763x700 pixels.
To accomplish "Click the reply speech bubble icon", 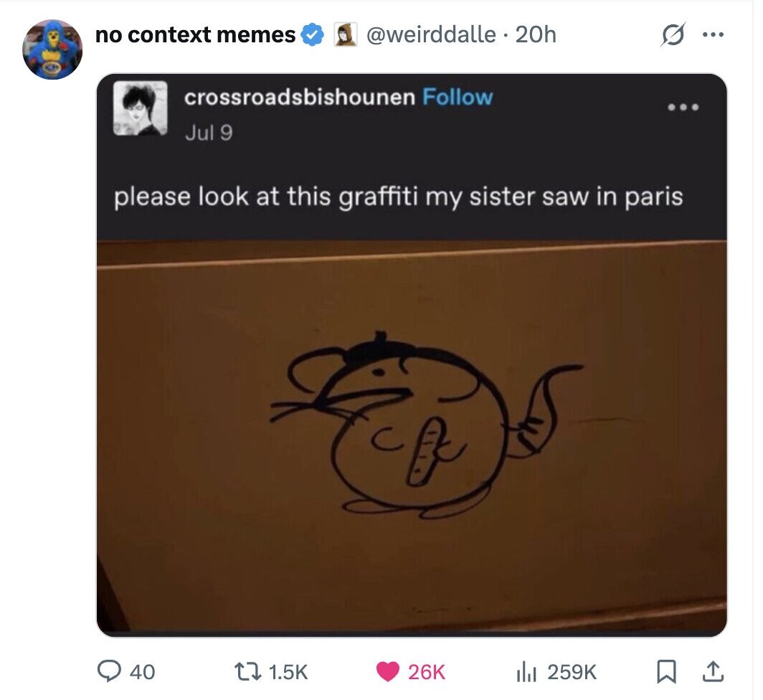I will tap(108, 671).
